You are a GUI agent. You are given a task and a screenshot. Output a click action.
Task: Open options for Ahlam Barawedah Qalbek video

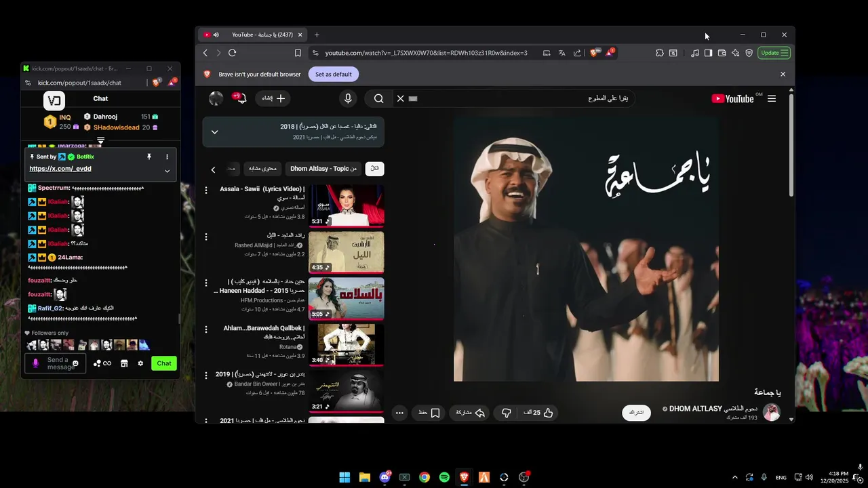[206, 329]
